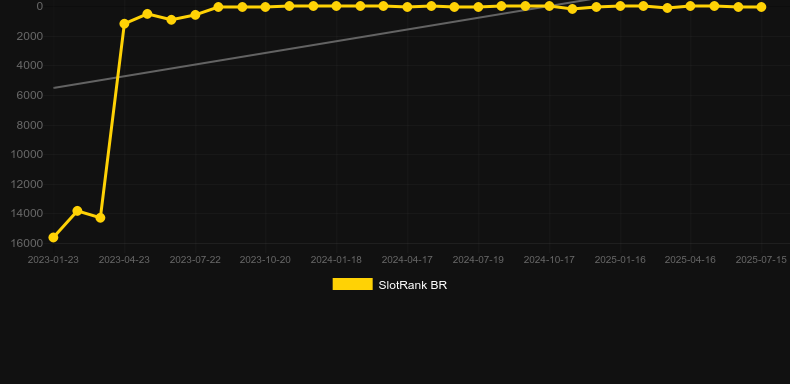
Task: Select the last data point at 2025-07-15
Action: [761, 7]
